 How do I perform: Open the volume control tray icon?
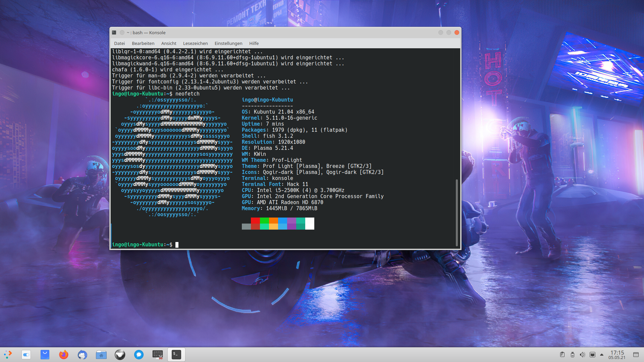582,355
